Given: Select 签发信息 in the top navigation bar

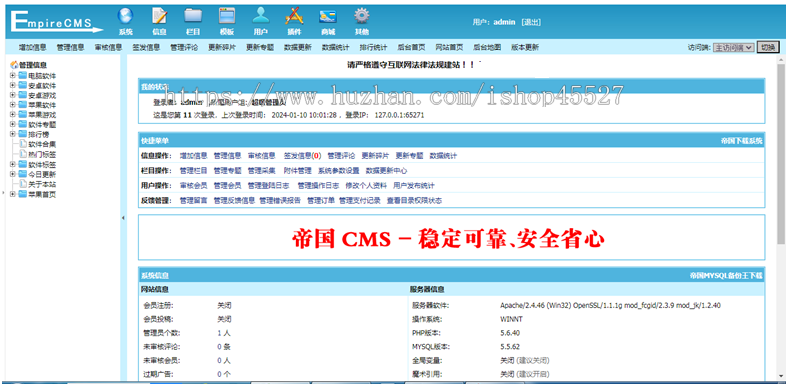Looking at the screenshot, I should tap(146, 47).
